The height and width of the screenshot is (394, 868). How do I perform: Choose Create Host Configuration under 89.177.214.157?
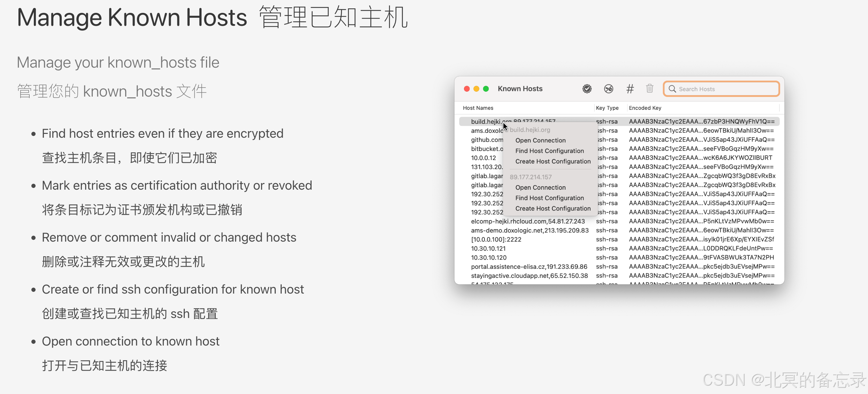[553, 208]
